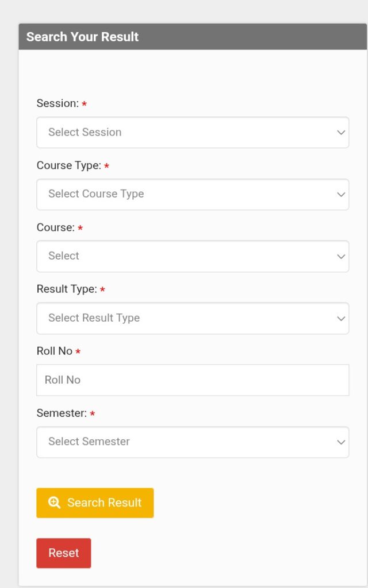
Task: Click the Semester field label
Action: [62, 413]
